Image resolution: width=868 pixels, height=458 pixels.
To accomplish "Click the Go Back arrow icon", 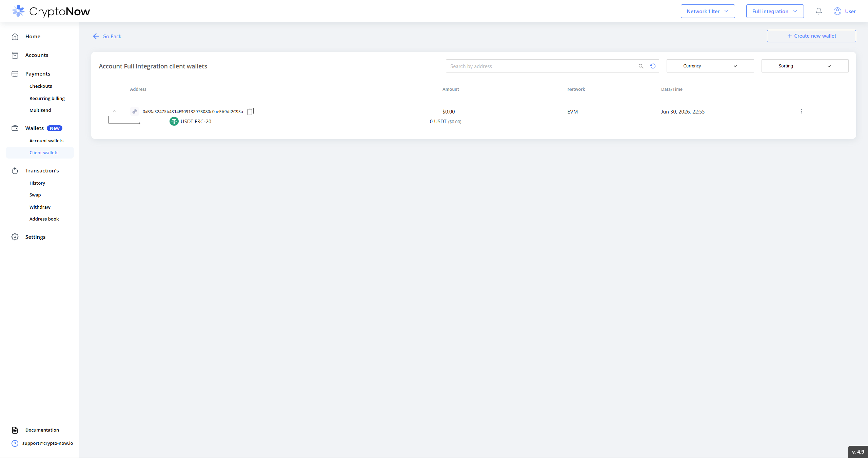I will 96,36.
